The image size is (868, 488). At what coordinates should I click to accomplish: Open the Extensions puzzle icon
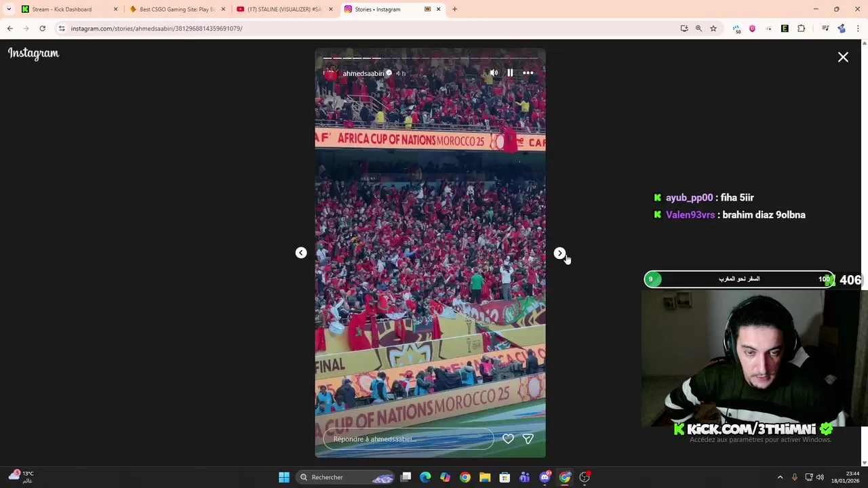tap(801, 28)
